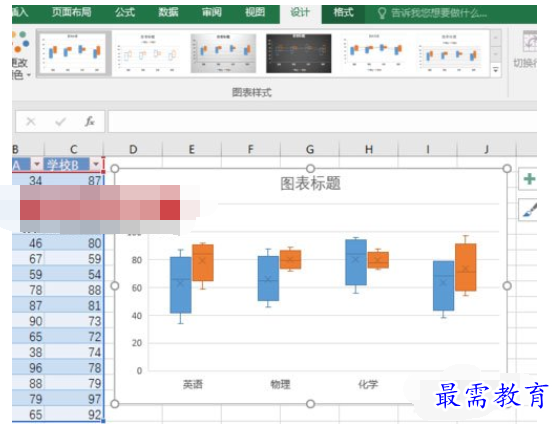
Task: Open the Review (审阅) ribbon tab
Action: coord(212,12)
